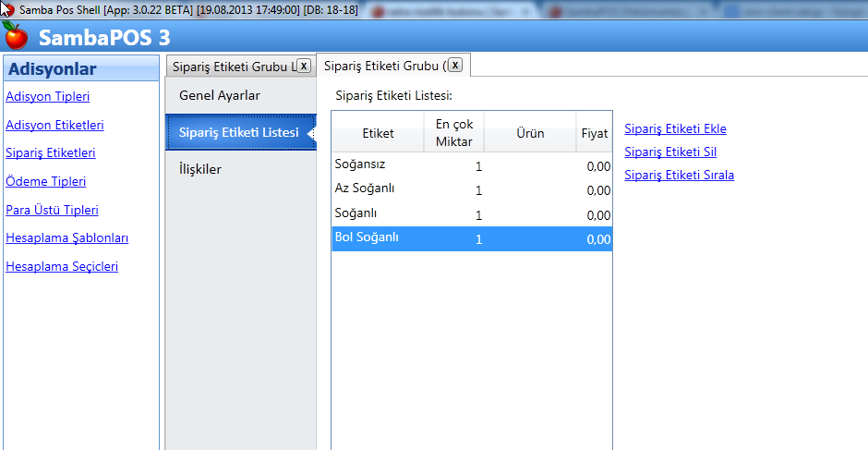868x450 pixels.
Task: Open Adisyon Tipleri in sidebar
Action: [x=48, y=96]
